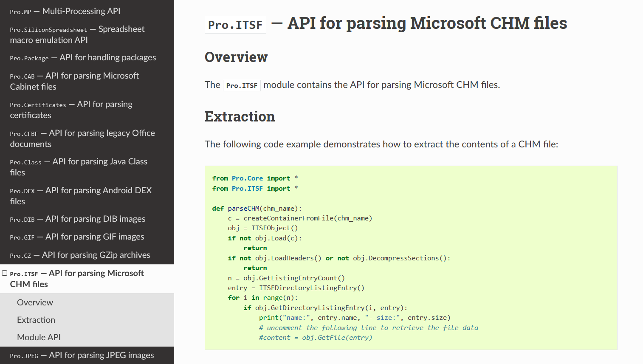
Task: Jump to Module API subsection in sidebar
Action: [39, 337]
